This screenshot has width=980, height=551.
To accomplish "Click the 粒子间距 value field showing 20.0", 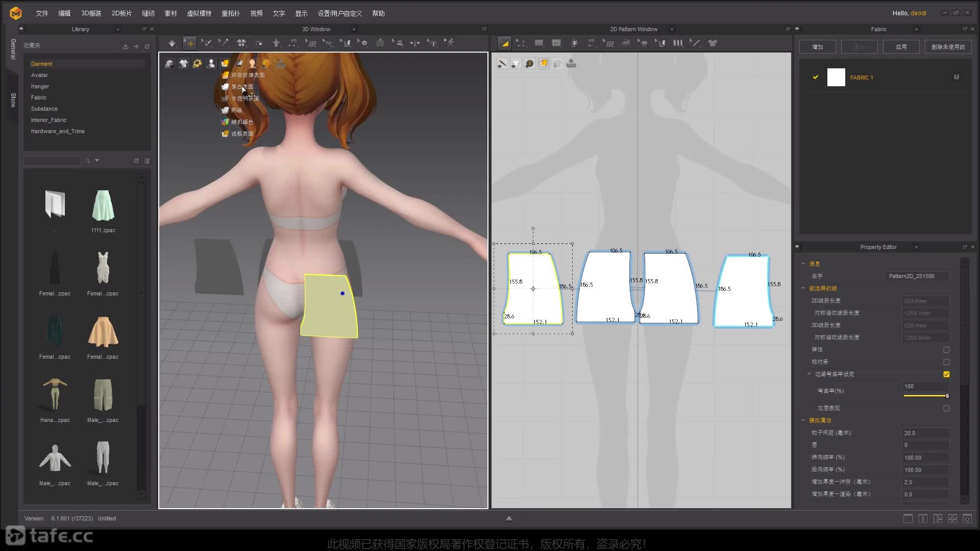I will [x=926, y=433].
